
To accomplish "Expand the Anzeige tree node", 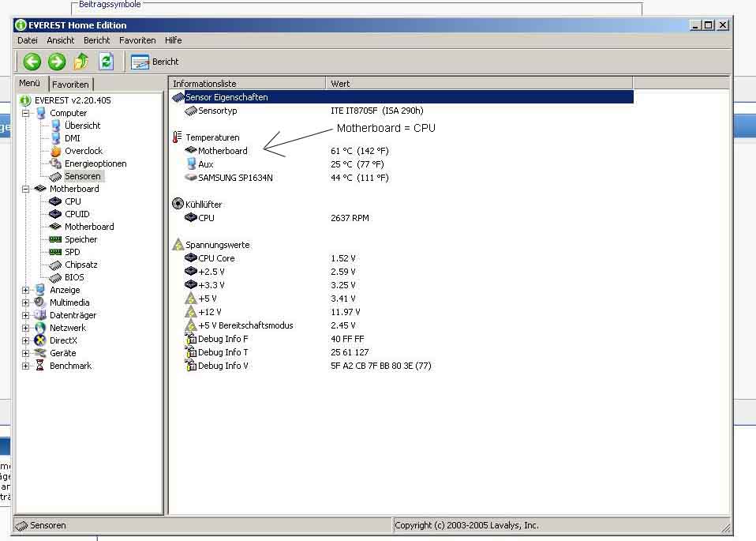I will coord(25,290).
